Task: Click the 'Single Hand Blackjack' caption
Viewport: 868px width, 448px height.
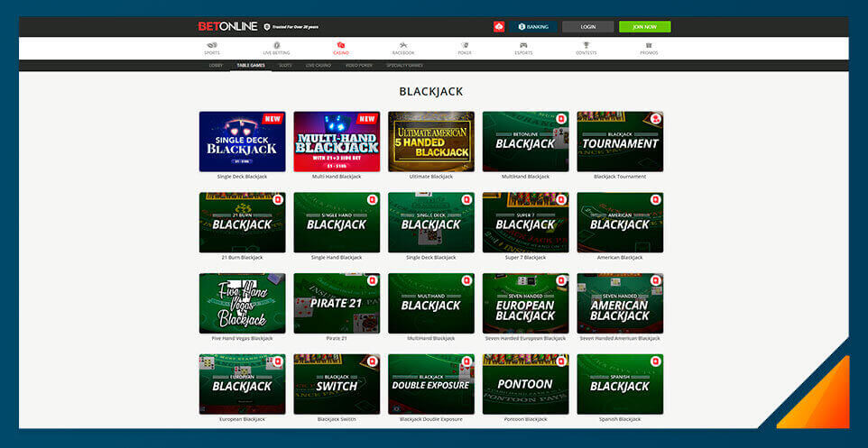Action: [x=337, y=257]
